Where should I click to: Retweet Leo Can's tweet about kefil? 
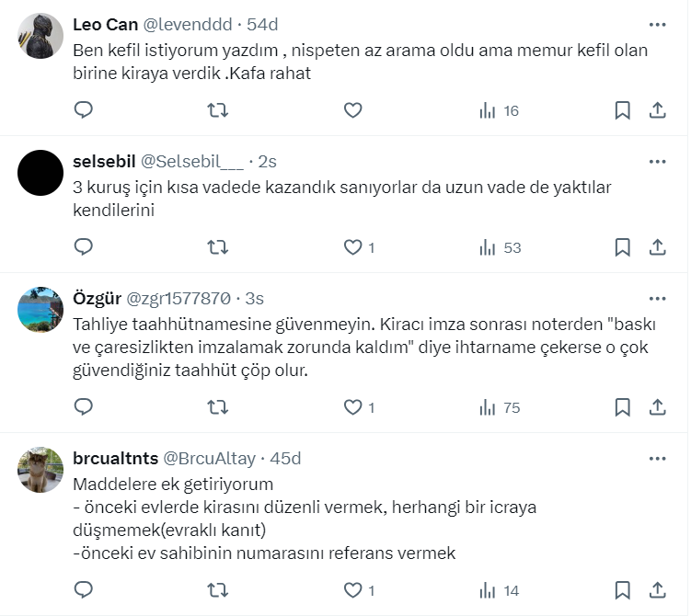pyautogui.click(x=218, y=110)
